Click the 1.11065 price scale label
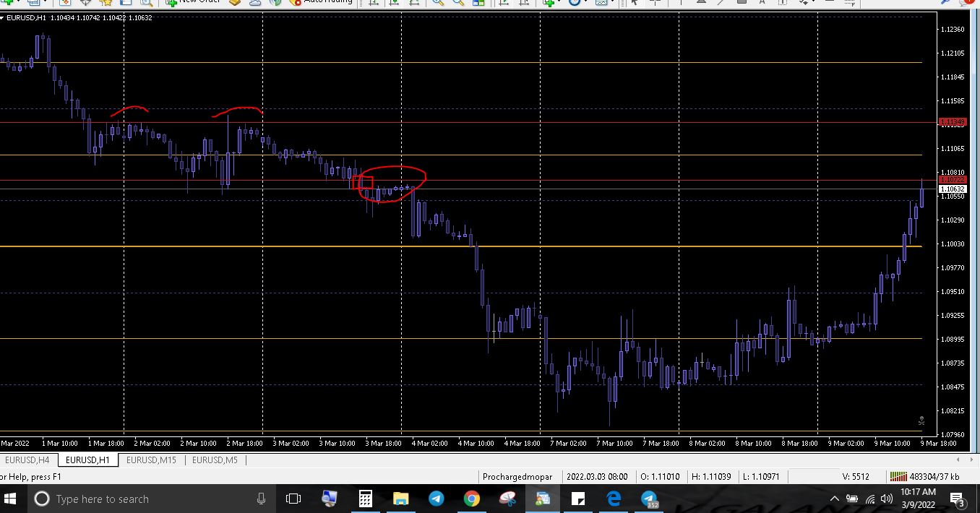Viewport: 980px width, 513px height. click(x=953, y=148)
